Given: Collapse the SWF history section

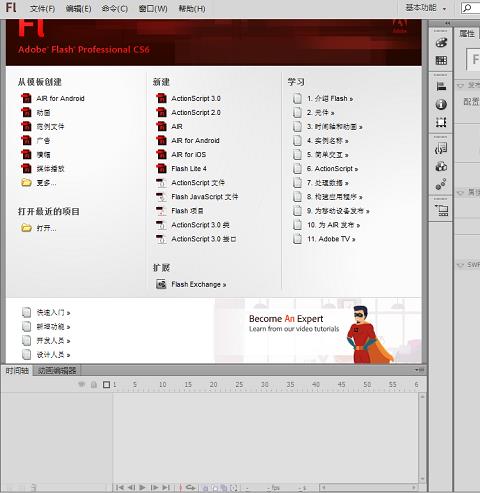Looking at the screenshot, I should coord(461,265).
